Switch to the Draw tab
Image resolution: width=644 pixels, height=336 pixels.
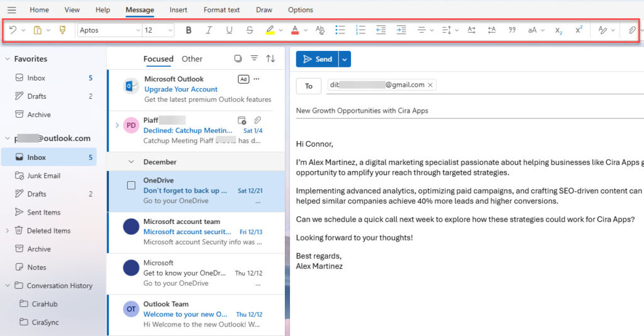tap(264, 10)
